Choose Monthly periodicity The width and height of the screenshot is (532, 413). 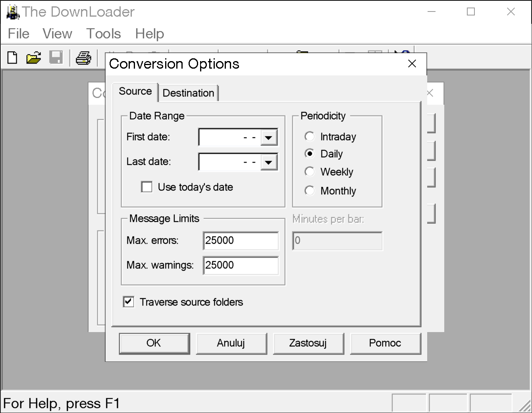click(310, 190)
